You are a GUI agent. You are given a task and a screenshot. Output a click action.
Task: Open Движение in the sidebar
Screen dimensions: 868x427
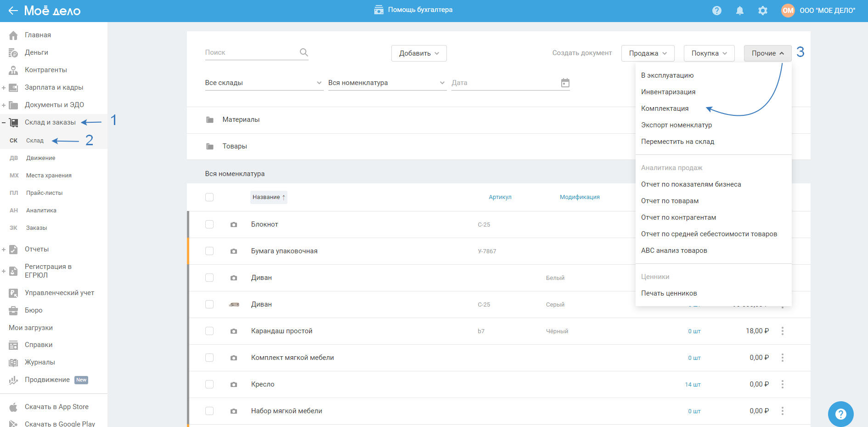[40, 158]
